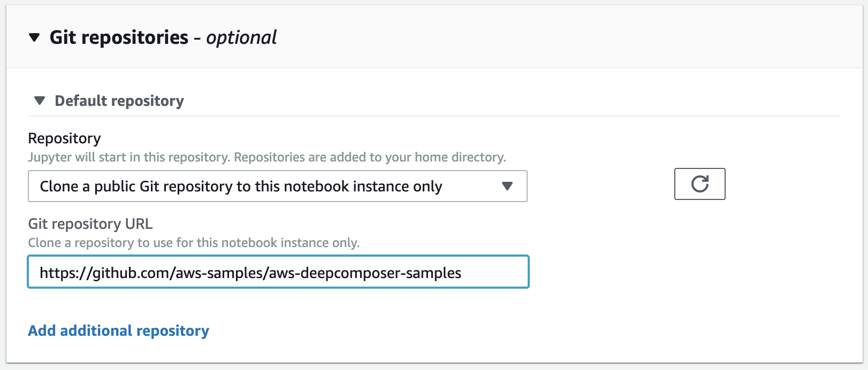The image size is (868, 370).
Task: Collapse the Default repository triangle
Action: [39, 101]
